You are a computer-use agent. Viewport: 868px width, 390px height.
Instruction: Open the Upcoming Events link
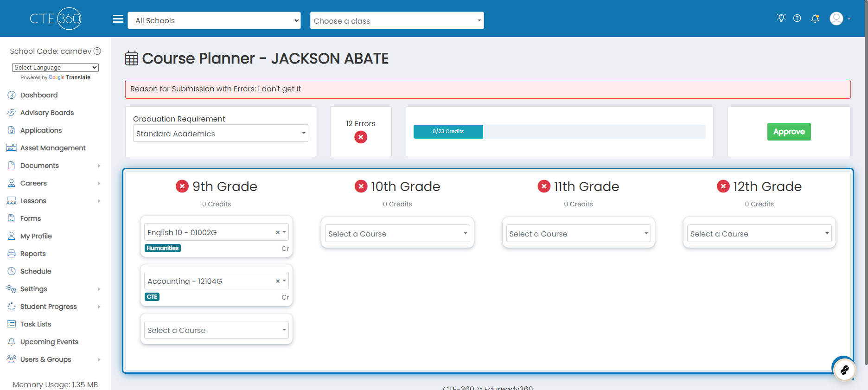(49, 342)
